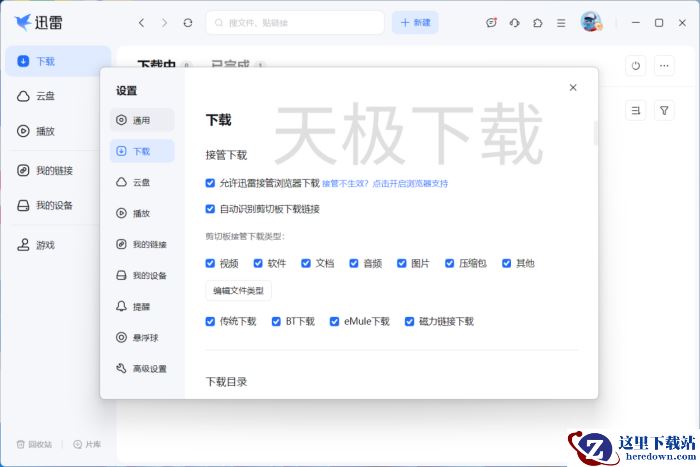Toggle eMule下载 checkbox
This screenshot has width=700, height=467.
coord(334,321)
